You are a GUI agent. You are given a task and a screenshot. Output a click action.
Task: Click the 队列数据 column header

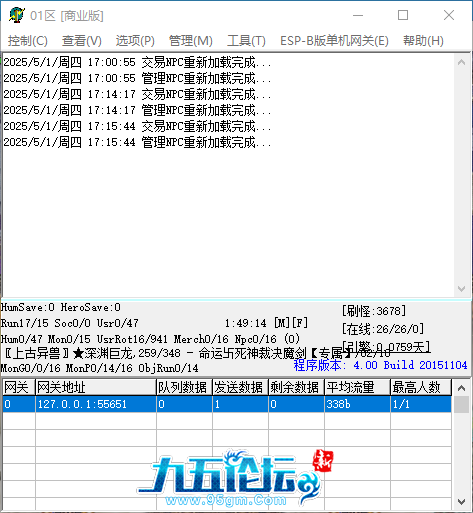184,388
